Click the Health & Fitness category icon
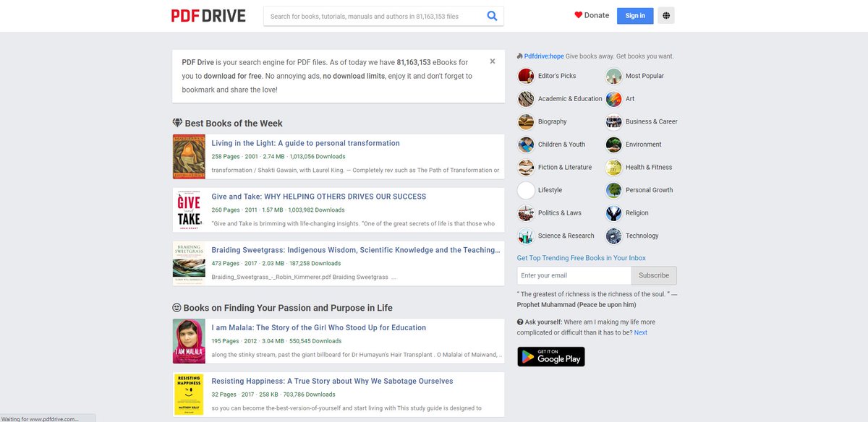 click(613, 168)
